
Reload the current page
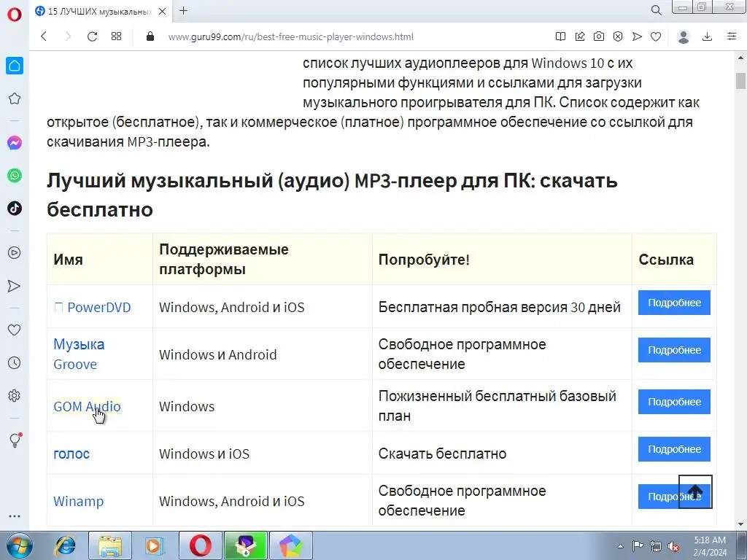92,36
